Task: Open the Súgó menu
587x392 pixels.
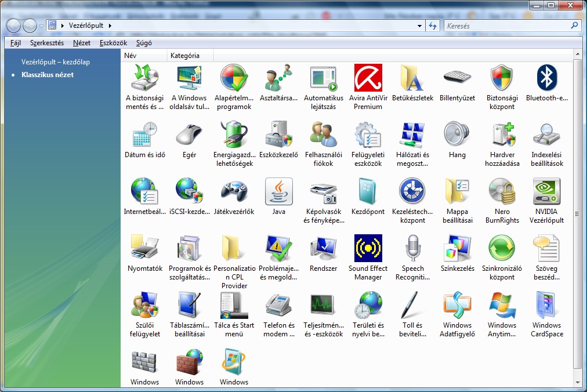Action: [144, 43]
